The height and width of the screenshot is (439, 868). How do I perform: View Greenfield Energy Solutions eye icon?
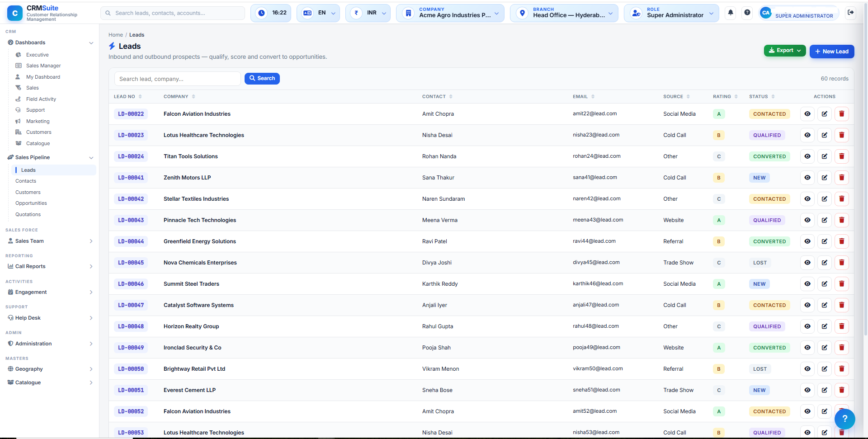click(x=807, y=241)
